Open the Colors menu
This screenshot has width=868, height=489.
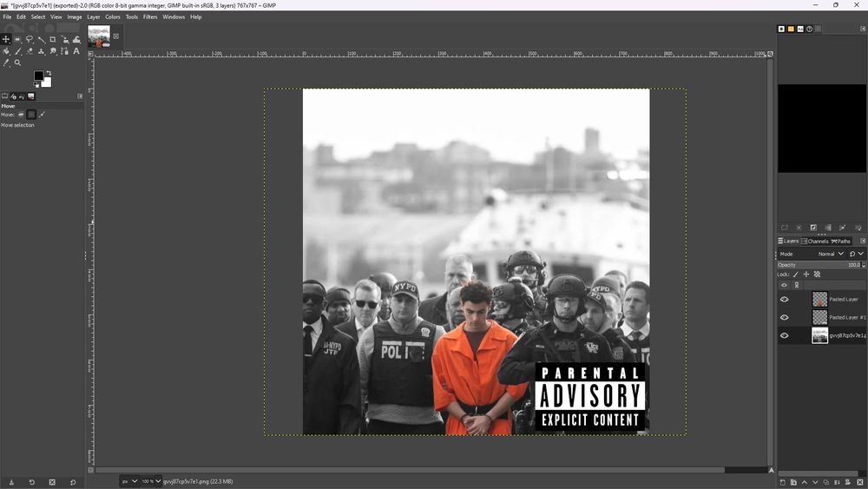point(113,17)
